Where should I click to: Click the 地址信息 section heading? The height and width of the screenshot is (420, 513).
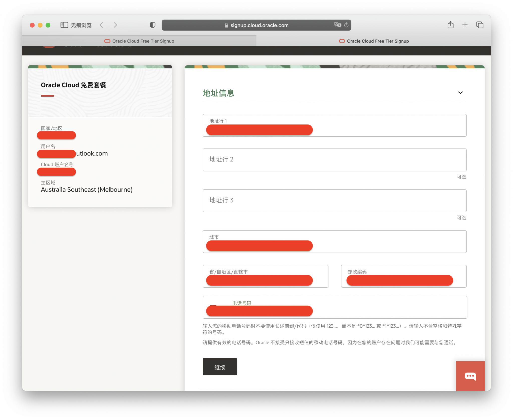[218, 93]
